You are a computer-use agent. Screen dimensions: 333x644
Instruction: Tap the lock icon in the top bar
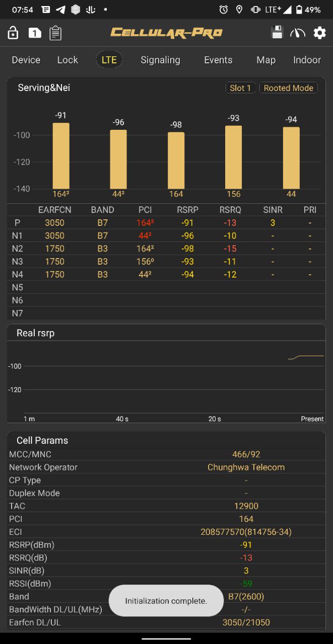pyautogui.click(x=13, y=33)
